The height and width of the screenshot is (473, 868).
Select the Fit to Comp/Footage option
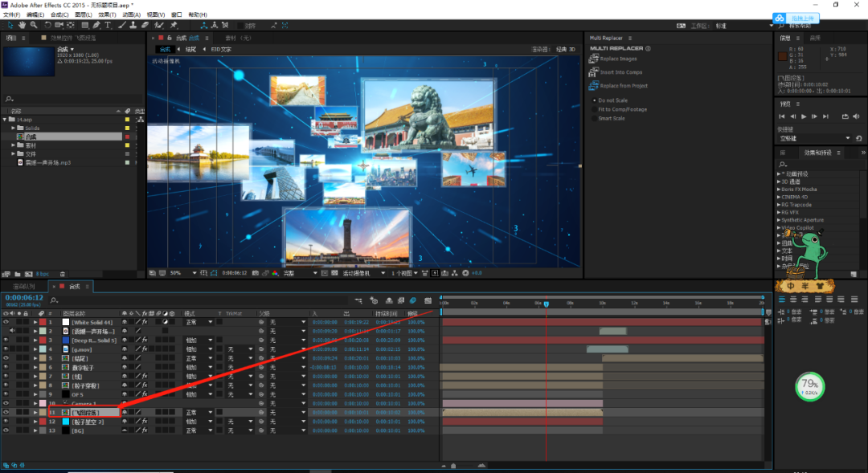click(x=596, y=109)
